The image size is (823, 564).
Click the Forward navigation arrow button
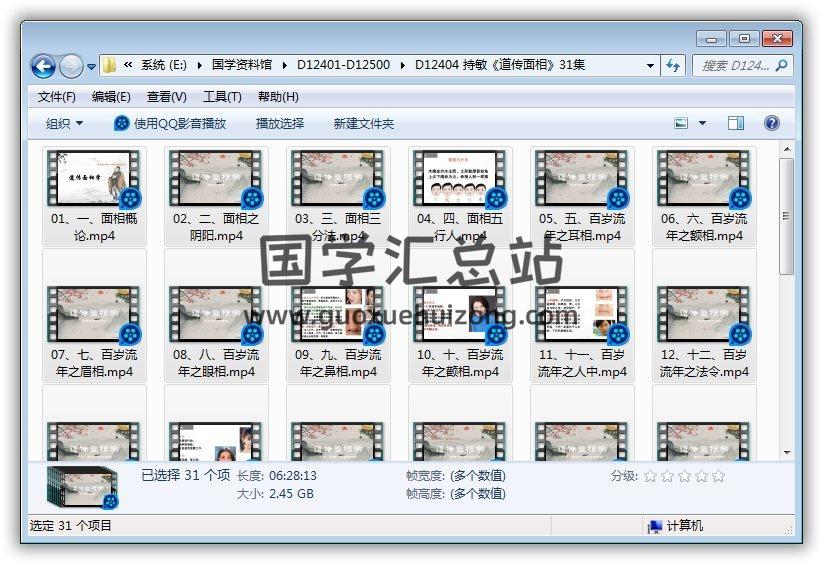tap(71, 66)
